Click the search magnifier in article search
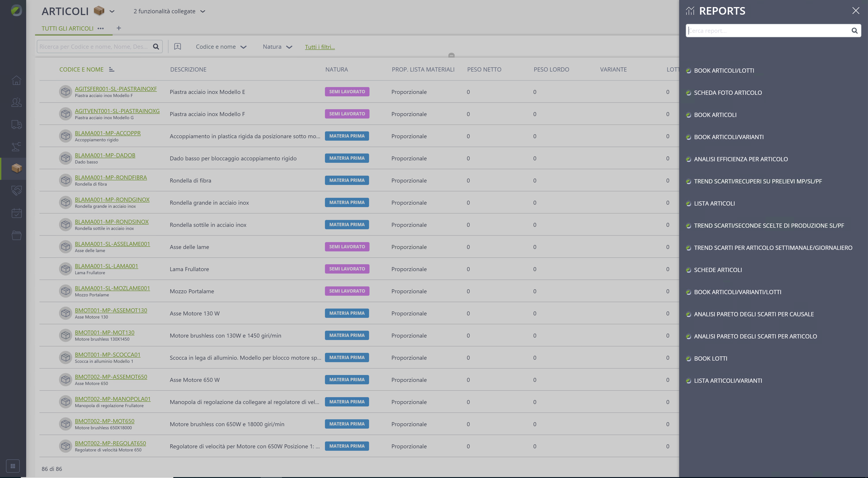The width and height of the screenshot is (868, 478). [x=156, y=47]
